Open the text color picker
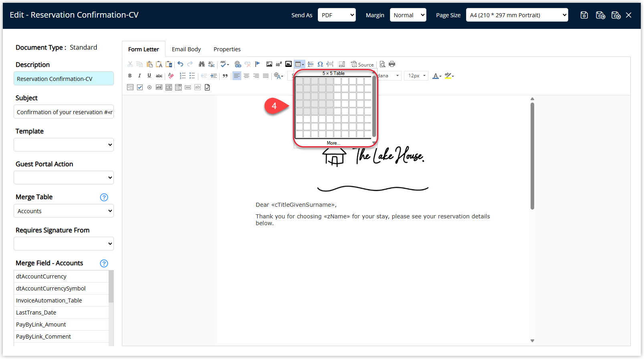The height and width of the screenshot is (359, 644). (437, 76)
